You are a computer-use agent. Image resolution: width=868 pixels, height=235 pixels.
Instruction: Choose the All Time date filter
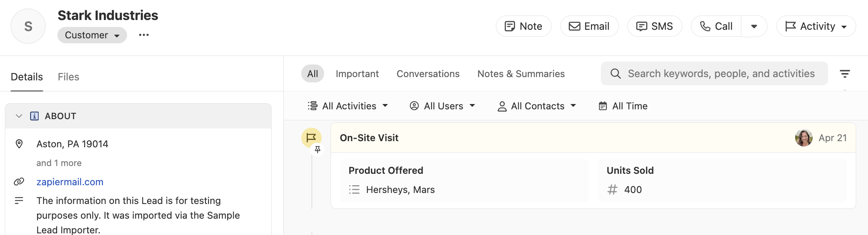[623, 106]
